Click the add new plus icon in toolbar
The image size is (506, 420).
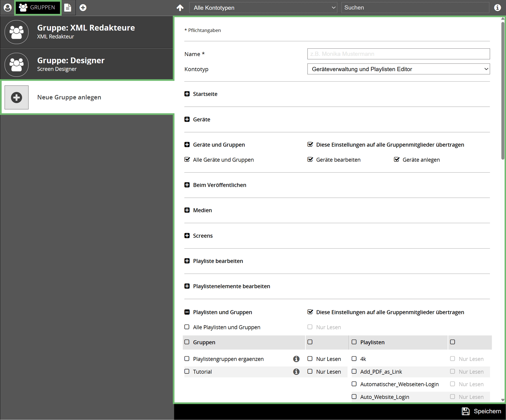pos(83,8)
